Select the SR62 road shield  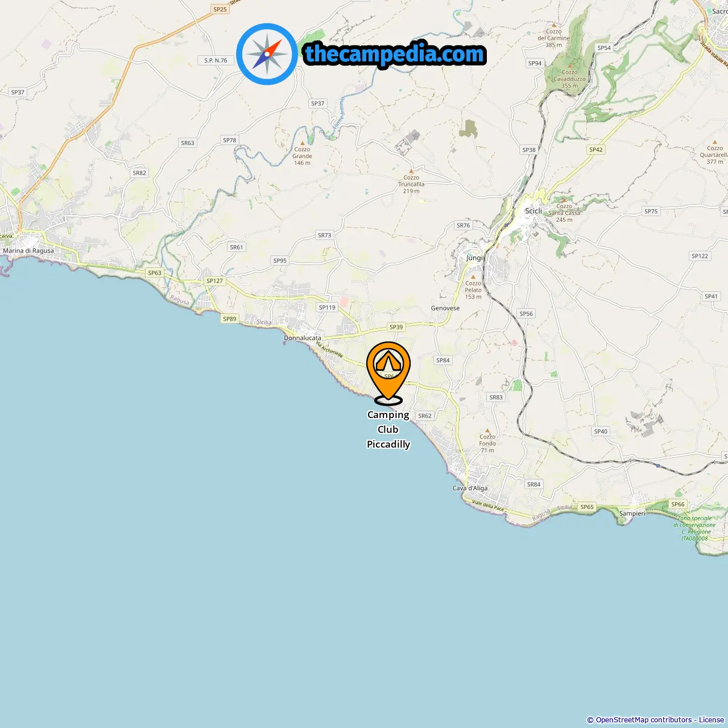pos(425,416)
